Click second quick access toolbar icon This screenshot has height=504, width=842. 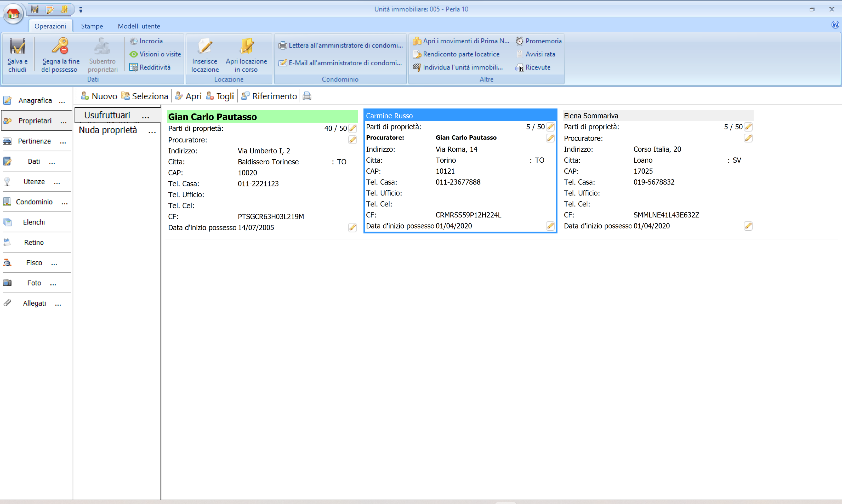click(50, 9)
